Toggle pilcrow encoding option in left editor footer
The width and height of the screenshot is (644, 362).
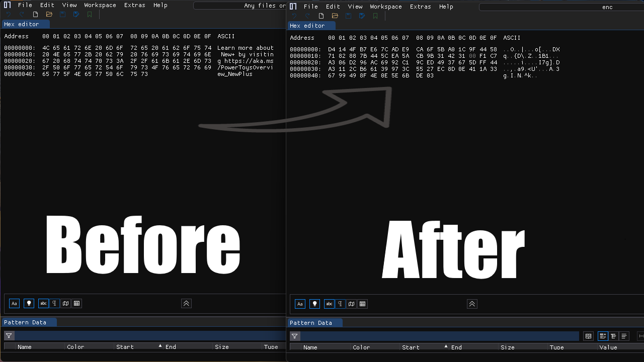(55, 303)
